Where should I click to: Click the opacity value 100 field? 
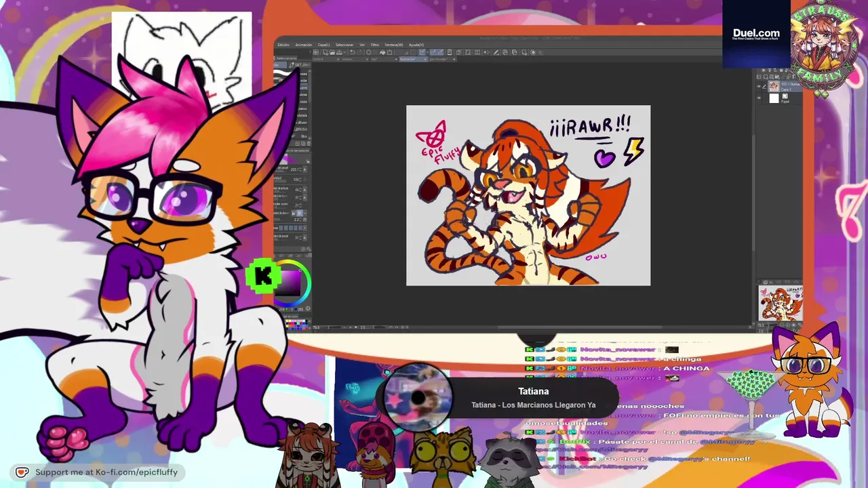click(x=297, y=180)
